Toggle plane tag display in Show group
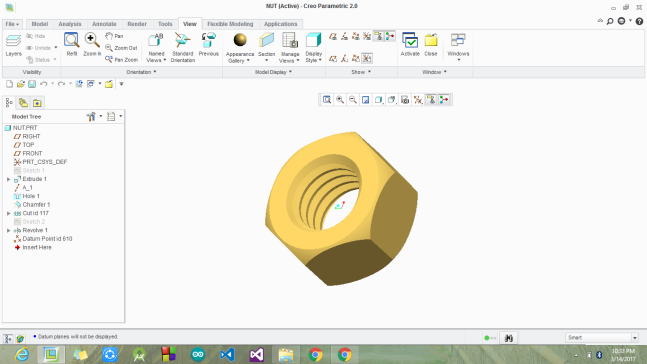Viewport: 647px width, 364px height. pyautogui.click(x=333, y=59)
